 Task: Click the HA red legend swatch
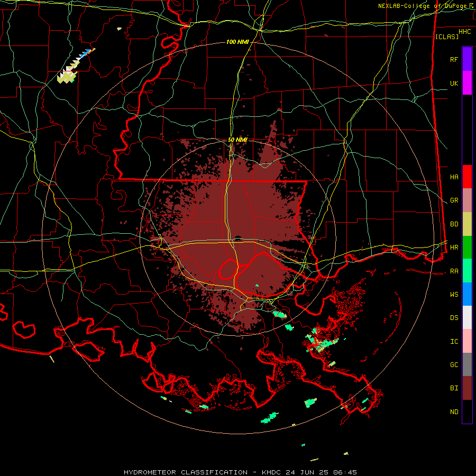point(467,177)
